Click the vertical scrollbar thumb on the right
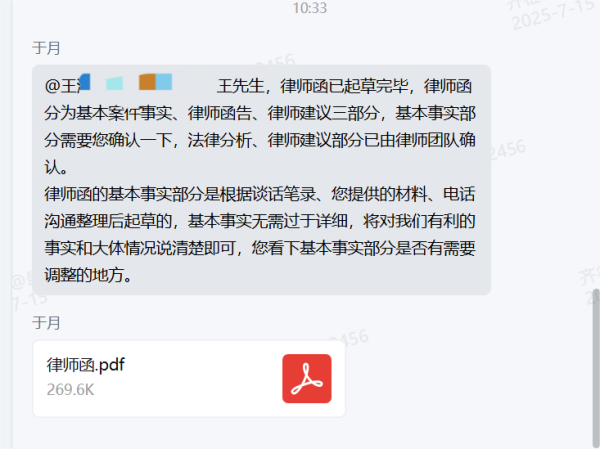 click(x=596, y=367)
